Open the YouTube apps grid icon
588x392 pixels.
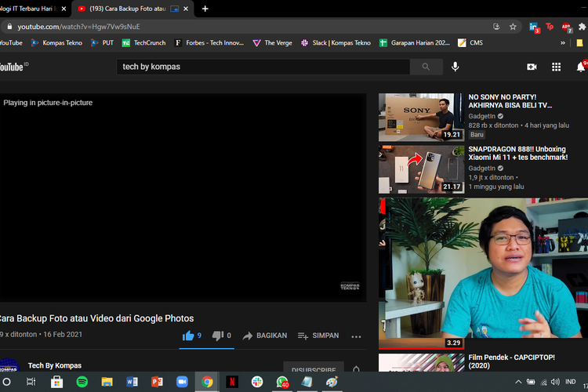click(556, 67)
